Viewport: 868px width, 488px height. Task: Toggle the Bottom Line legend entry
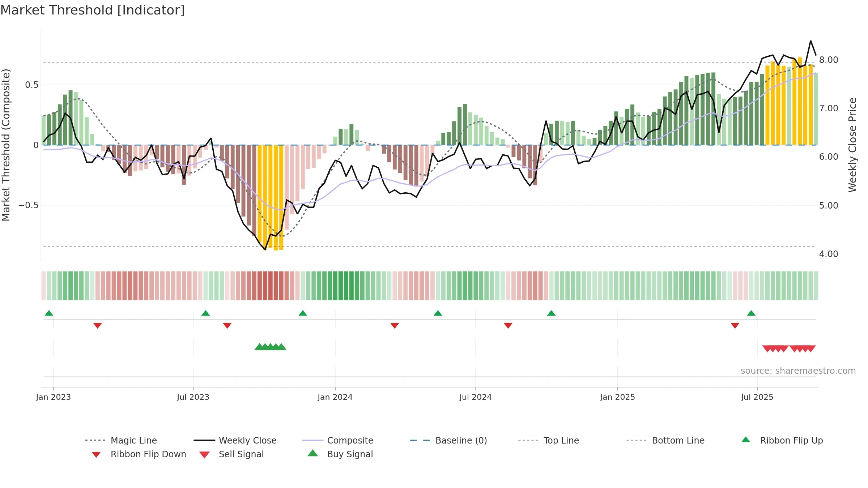click(x=665, y=440)
